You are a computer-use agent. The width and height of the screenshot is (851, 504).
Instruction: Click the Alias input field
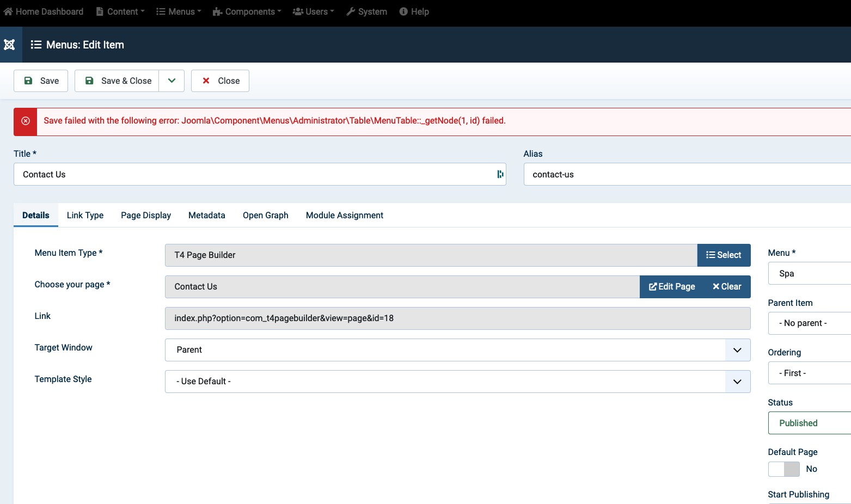(686, 174)
